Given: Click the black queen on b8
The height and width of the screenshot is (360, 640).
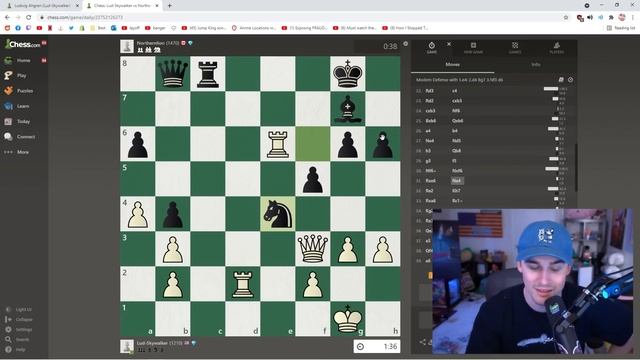Looking at the screenshot, I should 173,74.
